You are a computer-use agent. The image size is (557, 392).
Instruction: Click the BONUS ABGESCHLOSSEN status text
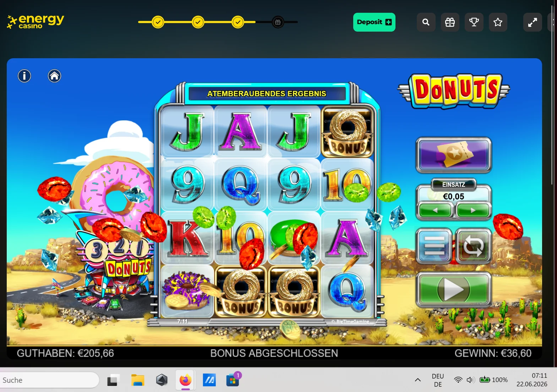pyautogui.click(x=274, y=353)
